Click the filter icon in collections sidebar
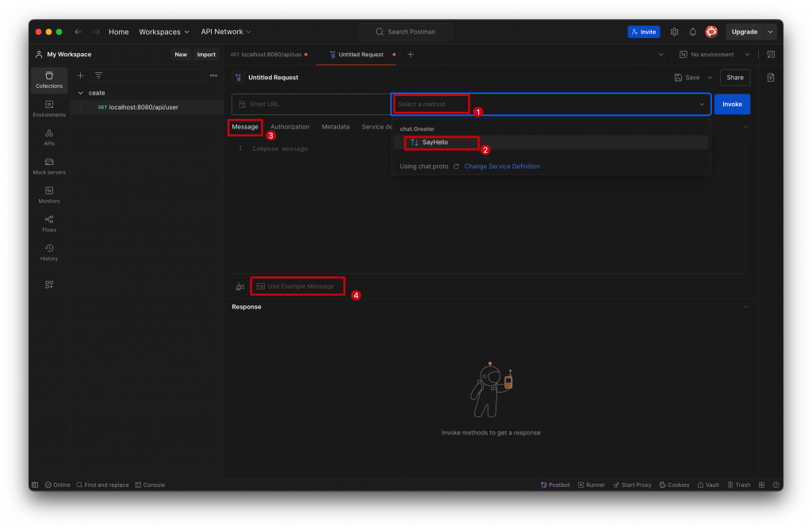This screenshot has width=812, height=529. click(98, 75)
